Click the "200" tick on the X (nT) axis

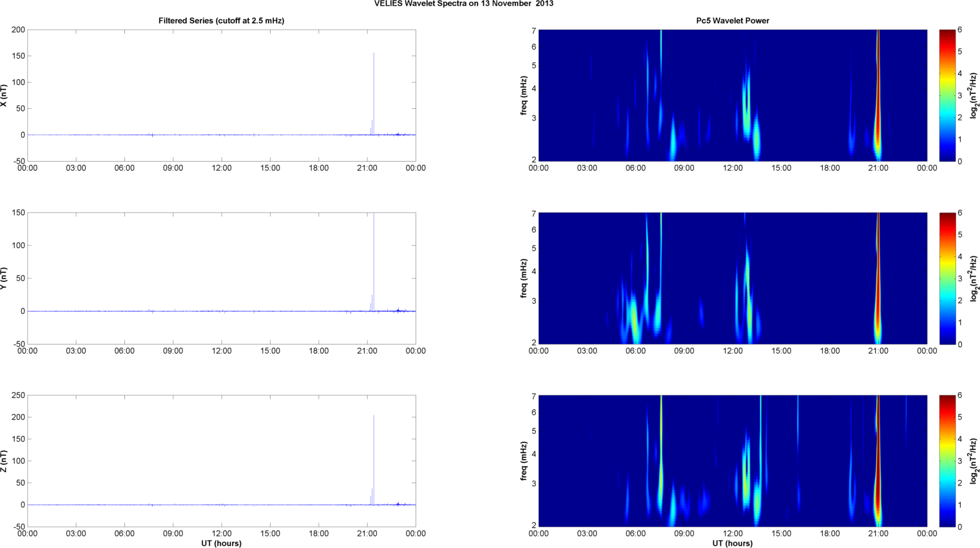tap(18, 30)
